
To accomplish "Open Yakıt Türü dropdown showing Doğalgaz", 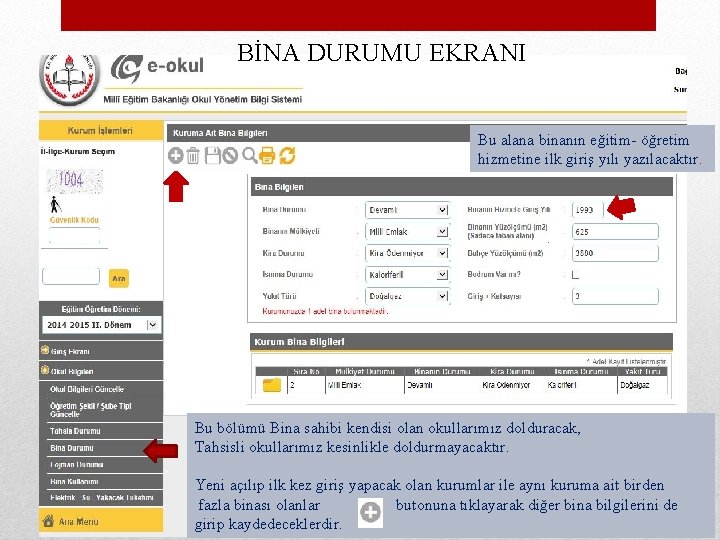I will [407, 296].
